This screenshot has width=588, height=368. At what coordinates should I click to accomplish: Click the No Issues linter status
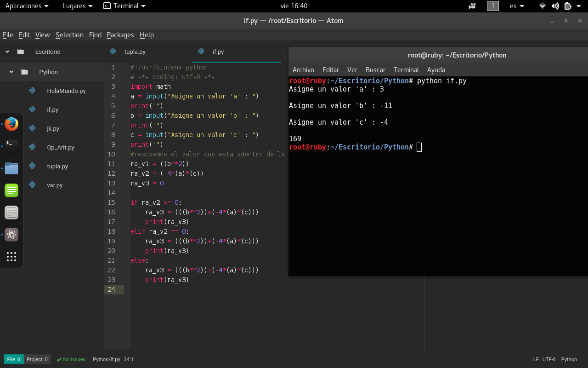point(71,359)
